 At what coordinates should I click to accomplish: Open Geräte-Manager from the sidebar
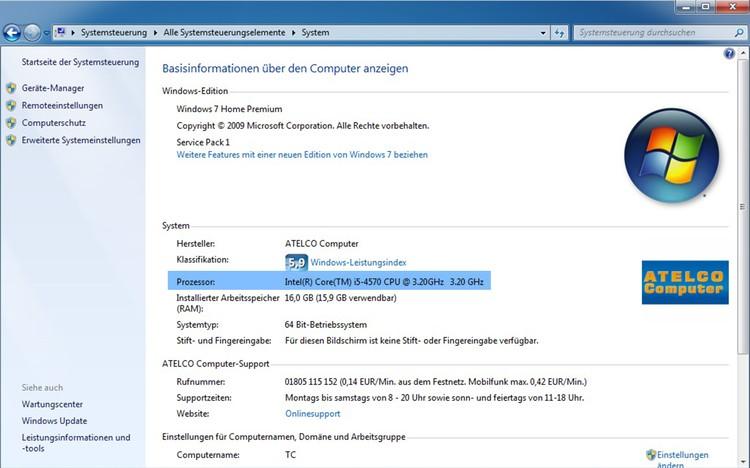pyautogui.click(x=53, y=88)
